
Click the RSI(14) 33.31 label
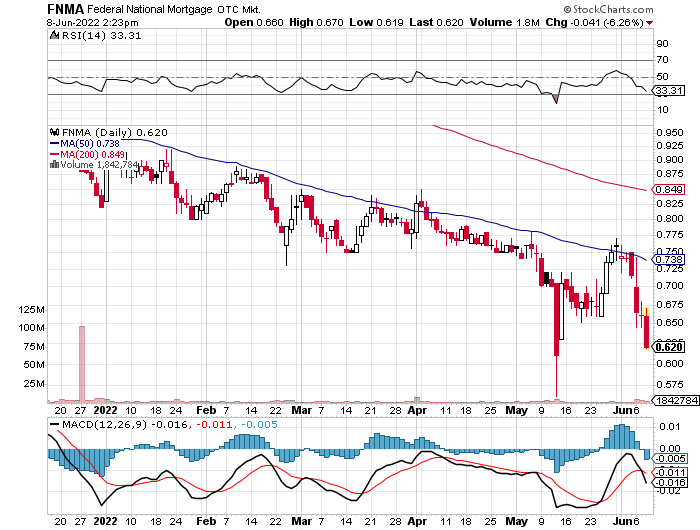click(101, 36)
